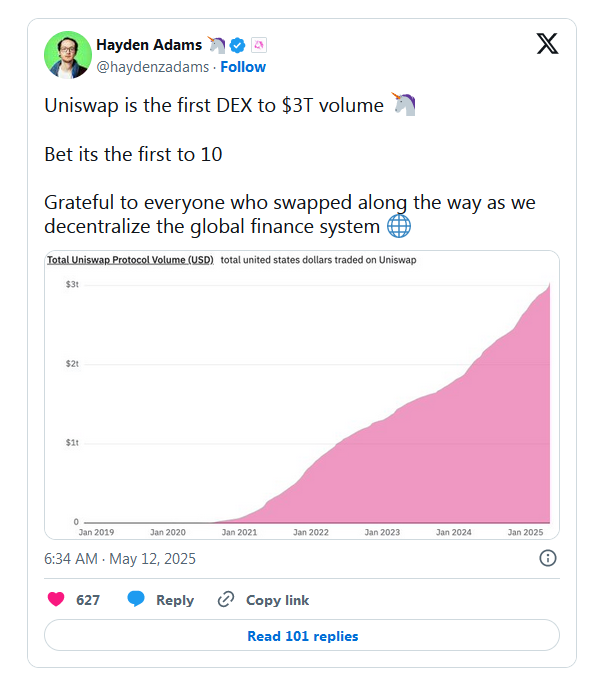Open Hayden Adams profile picture

tap(68, 55)
